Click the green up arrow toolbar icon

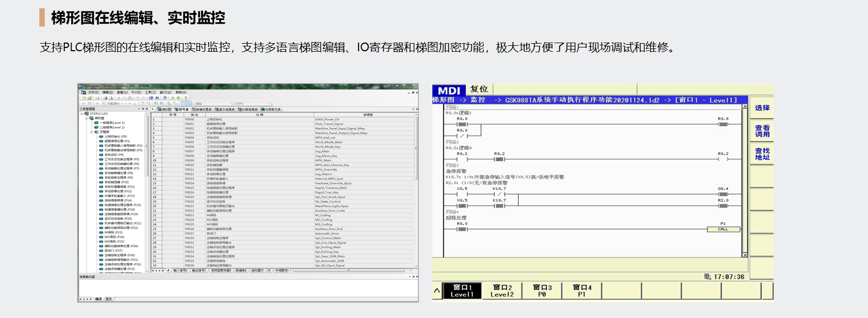(x=173, y=98)
